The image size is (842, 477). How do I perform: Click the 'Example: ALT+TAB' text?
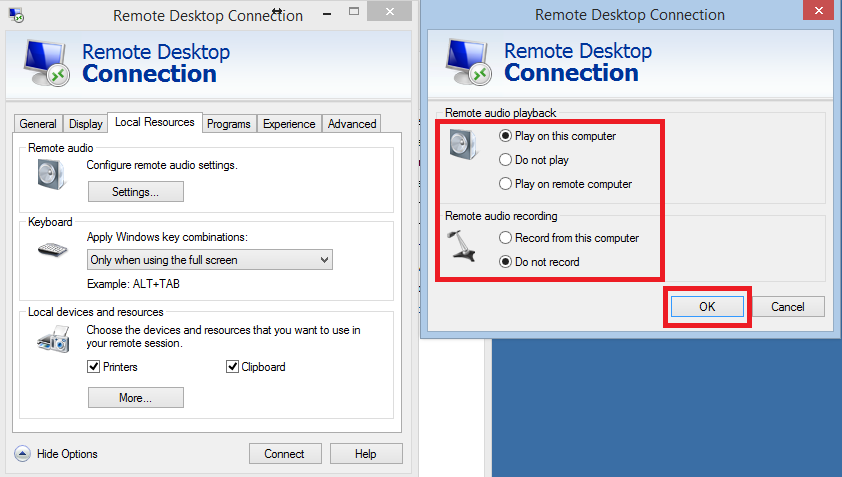point(133,284)
